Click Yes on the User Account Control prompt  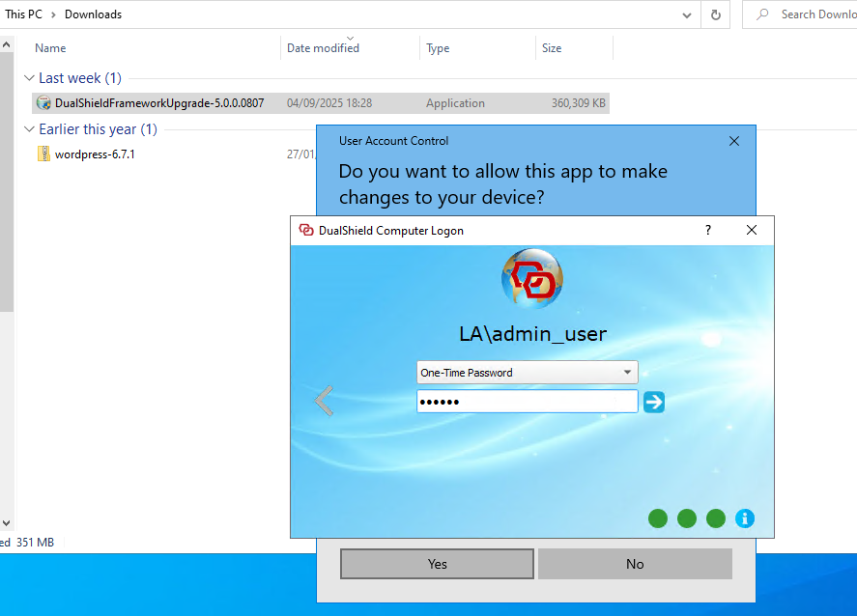(437, 564)
